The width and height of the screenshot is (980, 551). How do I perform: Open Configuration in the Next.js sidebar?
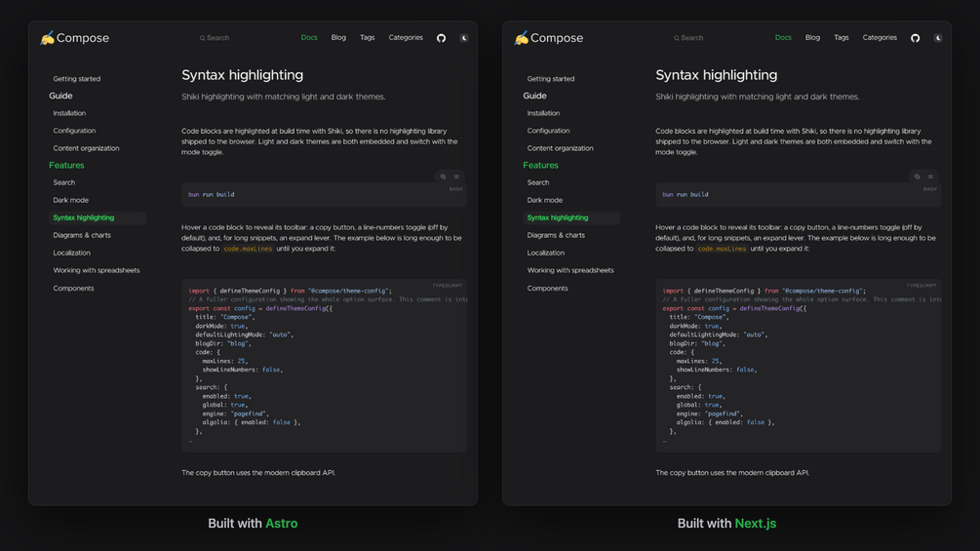548,131
